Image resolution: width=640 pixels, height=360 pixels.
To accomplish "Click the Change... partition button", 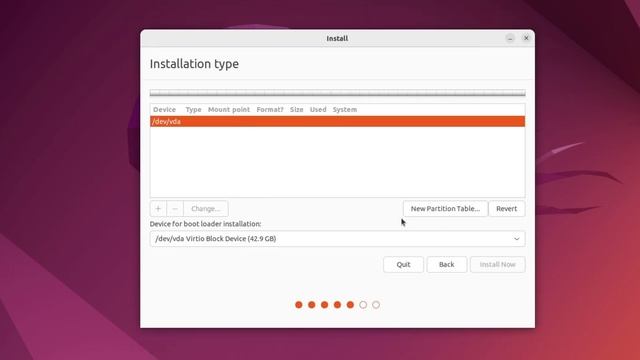I will (206, 209).
